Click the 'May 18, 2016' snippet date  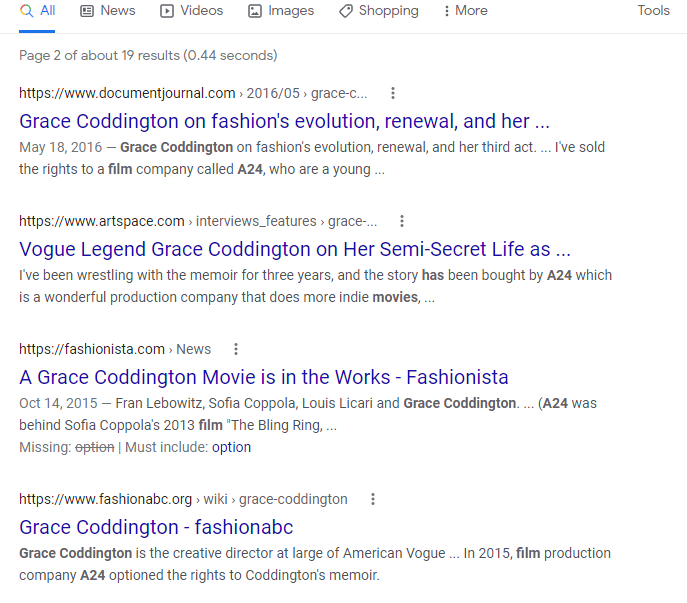pyautogui.click(x=60, y=147)
